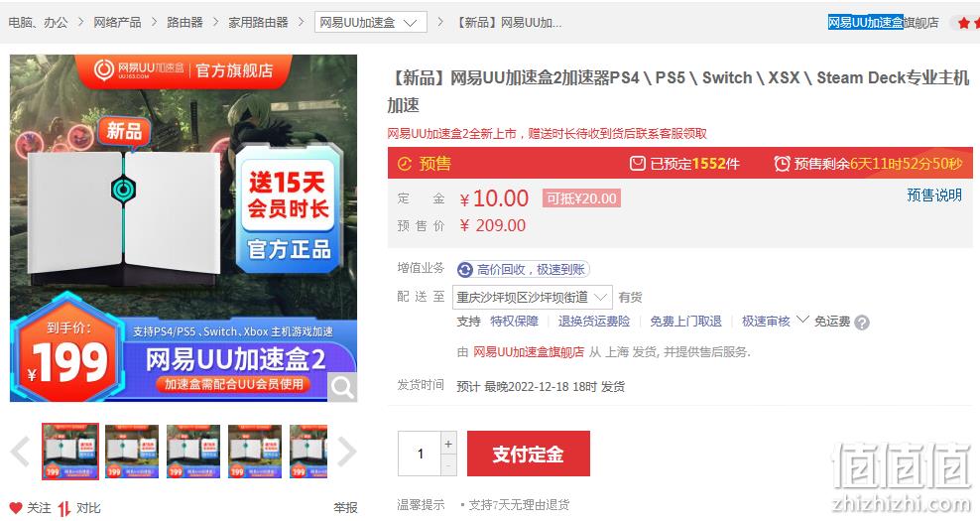Expand the chevron after 极速审核
The height and width of the screenshot is (521, 980).
click(x=802, y=320)
